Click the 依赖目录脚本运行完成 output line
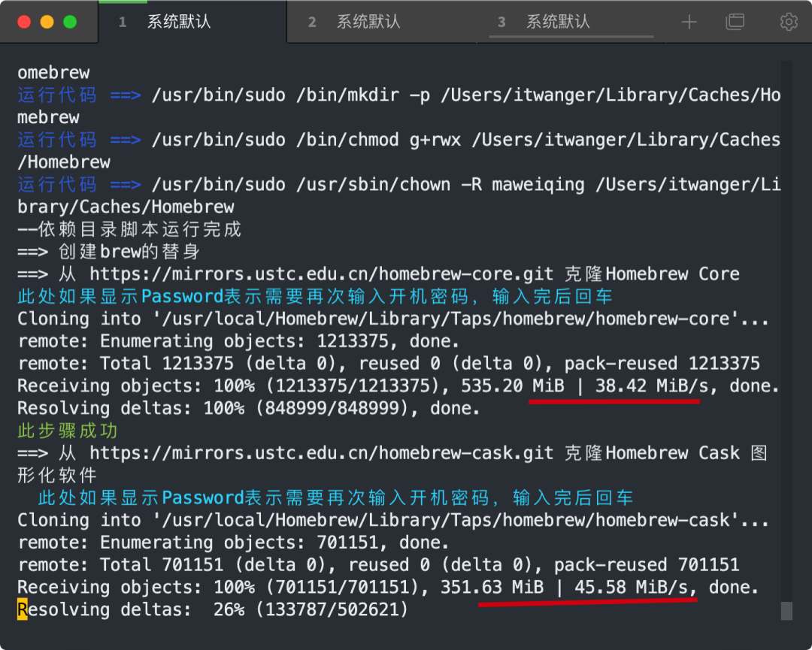812x650 pixels. (129, 229)
